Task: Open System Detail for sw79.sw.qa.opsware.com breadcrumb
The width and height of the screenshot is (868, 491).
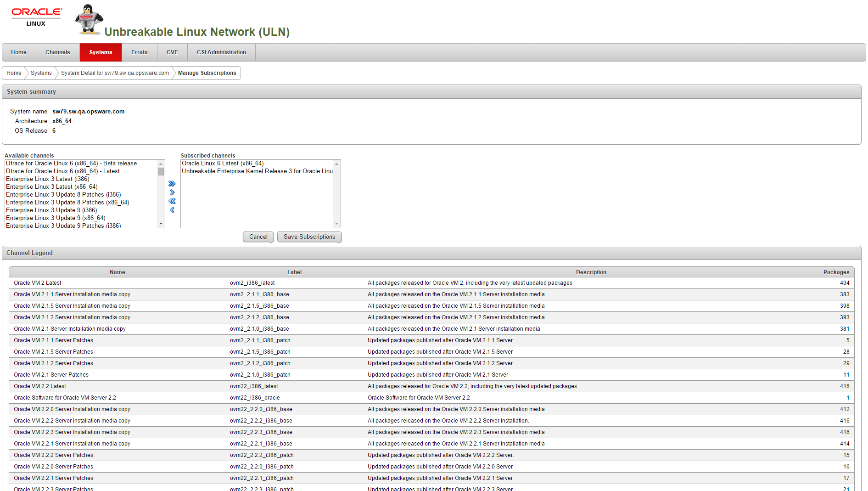Action: point(115,73)
